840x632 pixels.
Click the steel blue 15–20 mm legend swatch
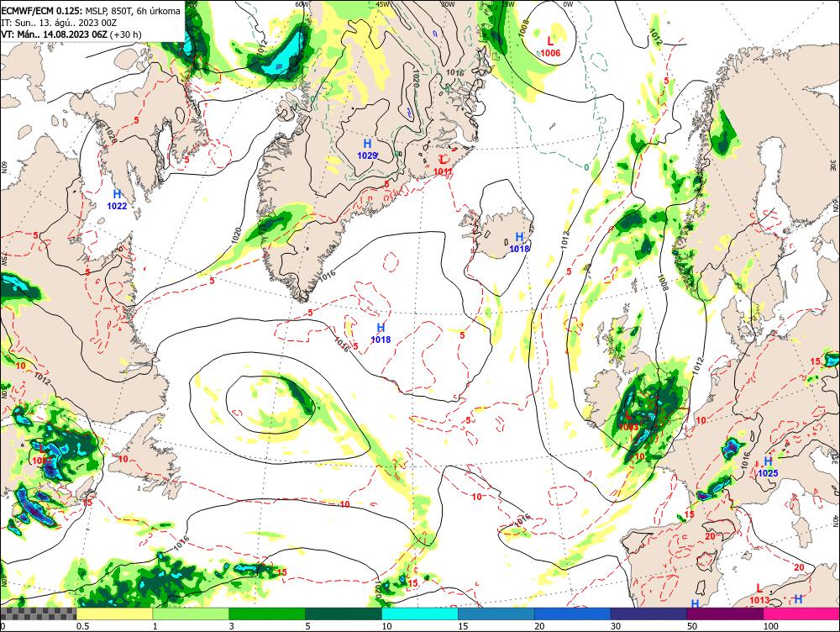click(x=496, y=614)
